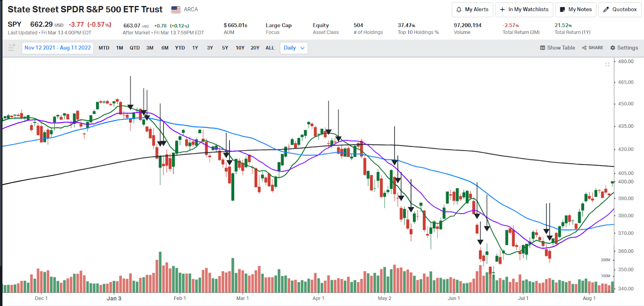Open the My Notes button
The height and width of the screenshot is (306, 644).
[576, 10]
